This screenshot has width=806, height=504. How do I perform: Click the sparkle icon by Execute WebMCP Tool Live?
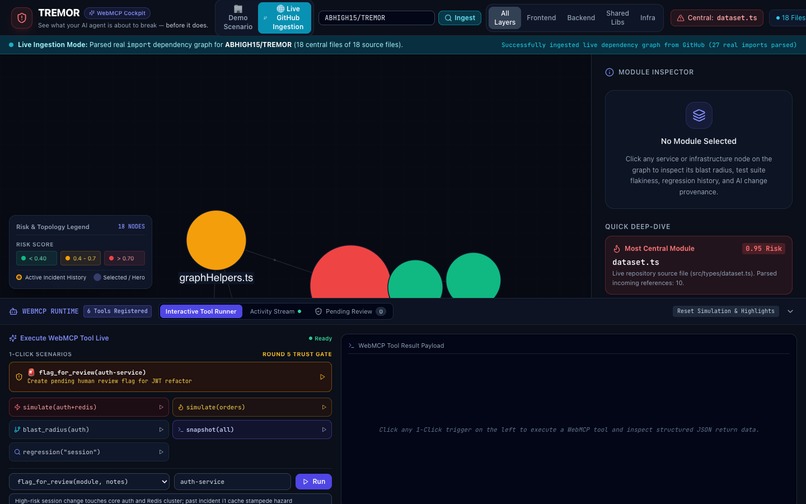13,338
